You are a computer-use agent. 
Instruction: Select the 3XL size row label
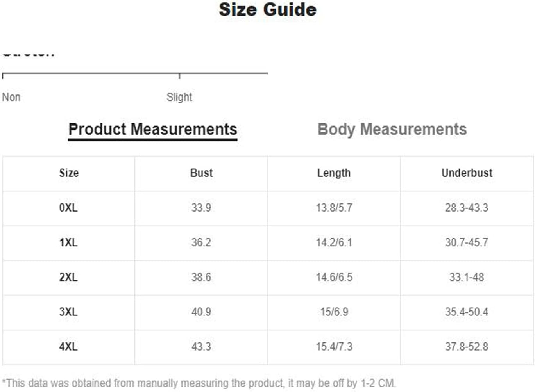point(68,312)
